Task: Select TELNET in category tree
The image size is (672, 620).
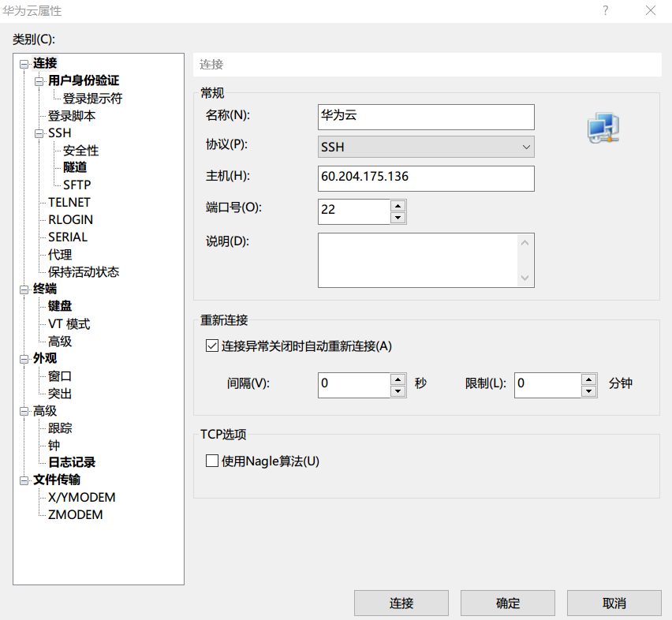Action: tap(69, 202)
